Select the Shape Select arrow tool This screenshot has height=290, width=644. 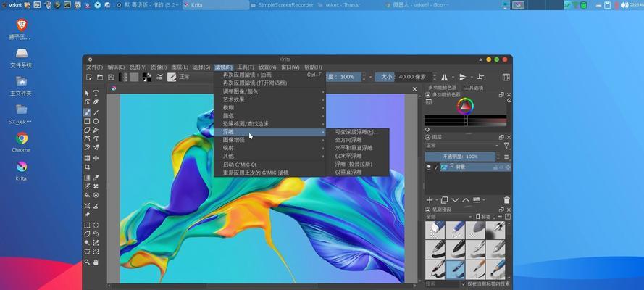click(87, 94)
